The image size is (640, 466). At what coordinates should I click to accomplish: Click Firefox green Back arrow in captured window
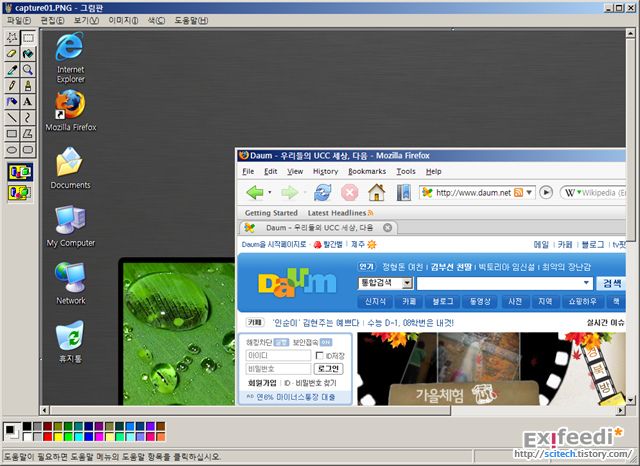pyautogui.click(x=255, y=192)
